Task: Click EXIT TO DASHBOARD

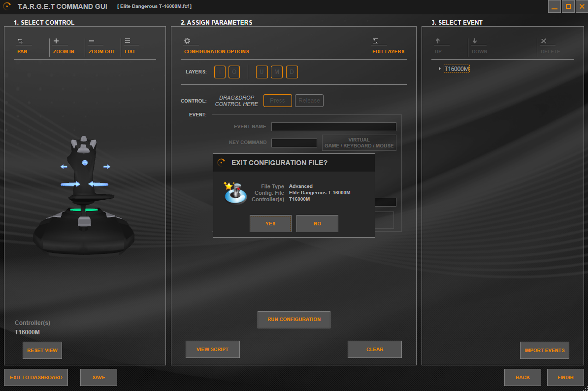Action: tap(36, 378)
